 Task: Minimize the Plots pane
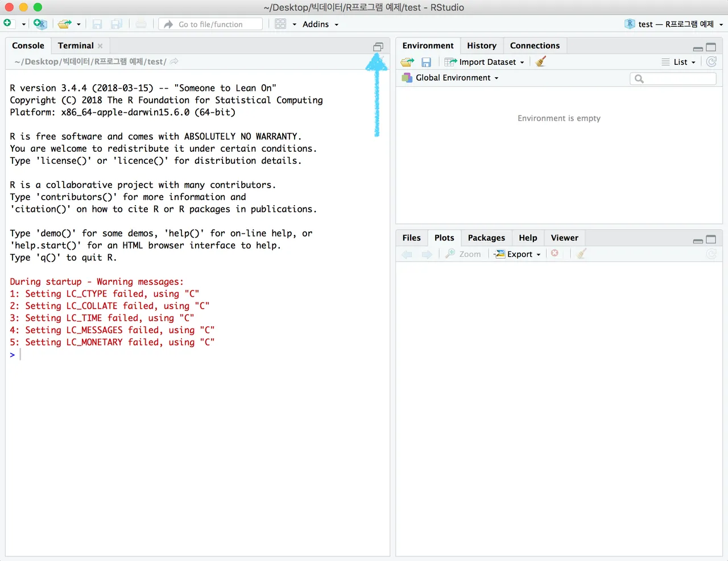pyautogui.click(x=698, y=241)
